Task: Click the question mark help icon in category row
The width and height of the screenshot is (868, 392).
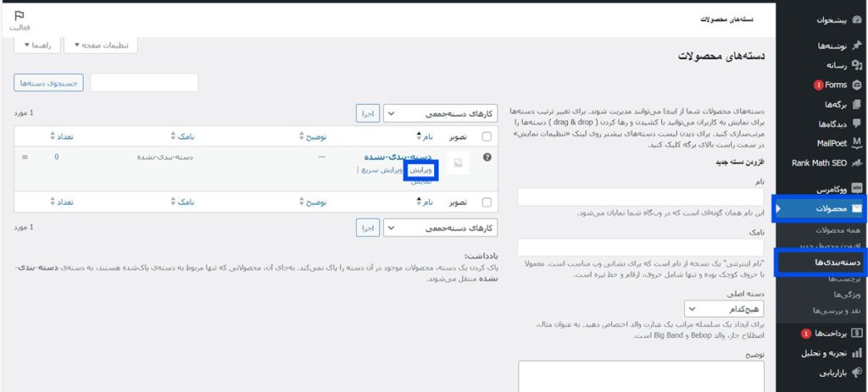Action: click(487, 157)
